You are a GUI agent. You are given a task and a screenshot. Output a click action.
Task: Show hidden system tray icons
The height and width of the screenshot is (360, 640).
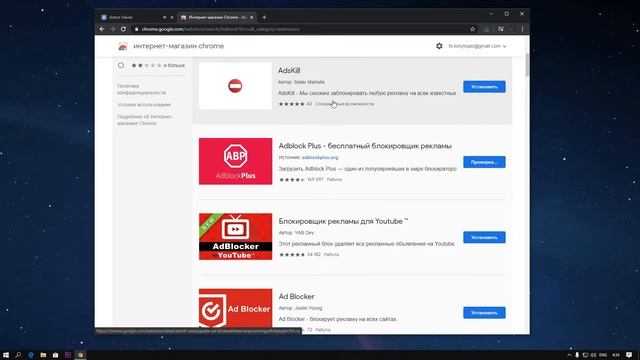[x=569, y=355]
